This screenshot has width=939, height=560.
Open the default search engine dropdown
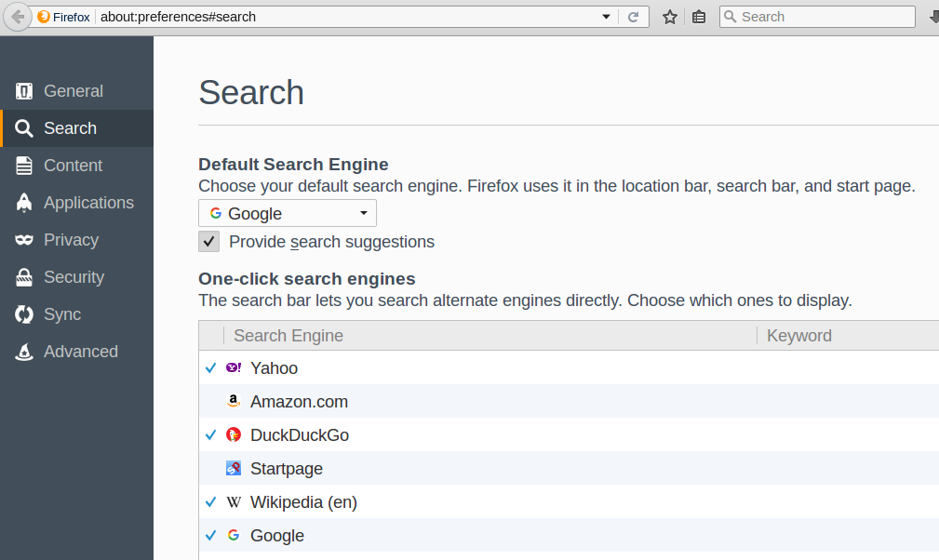click(x=288, y=213)
